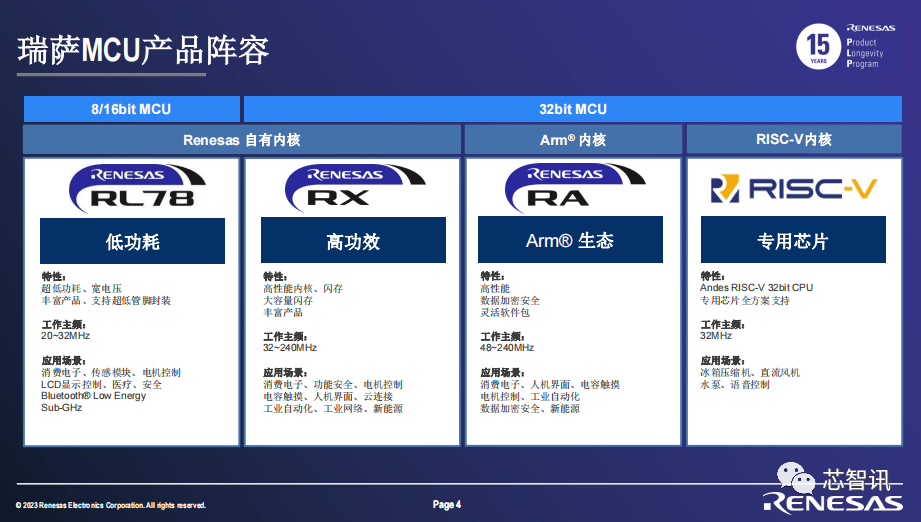Click the text Sub-GHz
921x522 pixels.
coord(61,408)
